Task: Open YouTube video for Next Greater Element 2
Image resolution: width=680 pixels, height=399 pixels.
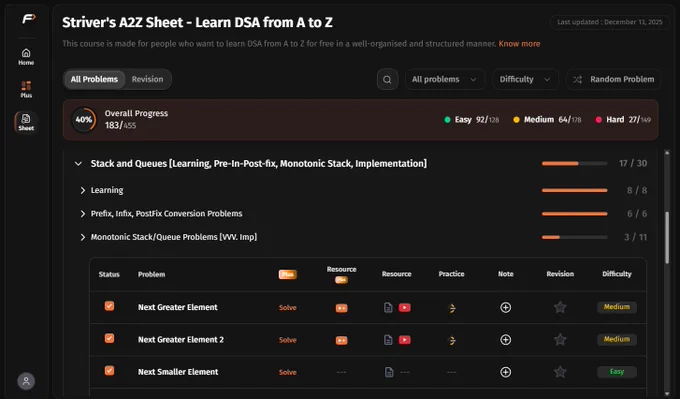Action: (405, 340)
